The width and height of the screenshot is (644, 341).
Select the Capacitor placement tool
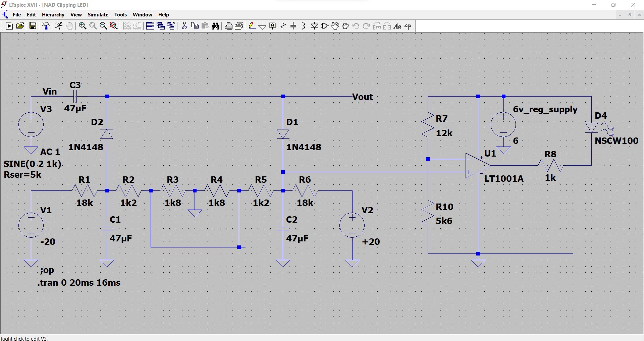point(293,26)
